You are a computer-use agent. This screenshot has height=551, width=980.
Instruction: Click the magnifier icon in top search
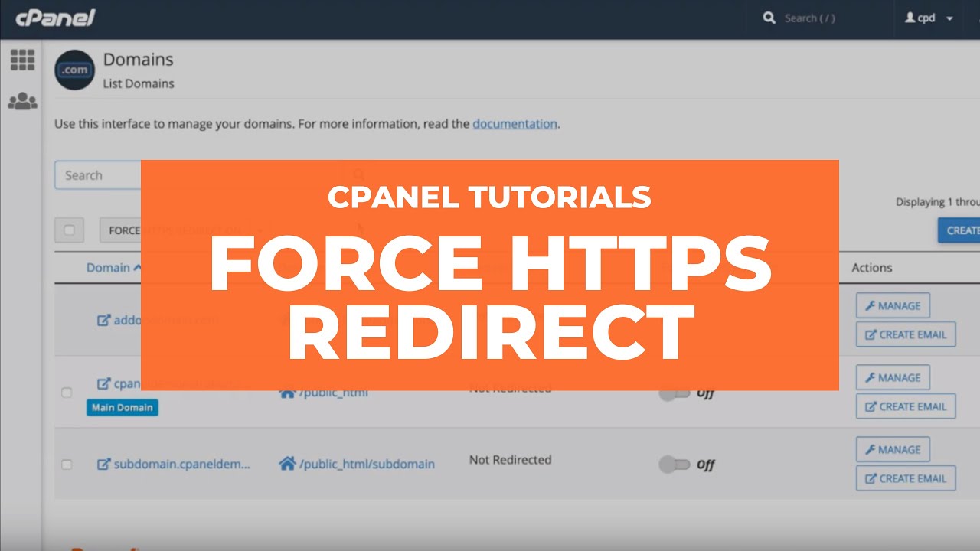click(769, 18)
